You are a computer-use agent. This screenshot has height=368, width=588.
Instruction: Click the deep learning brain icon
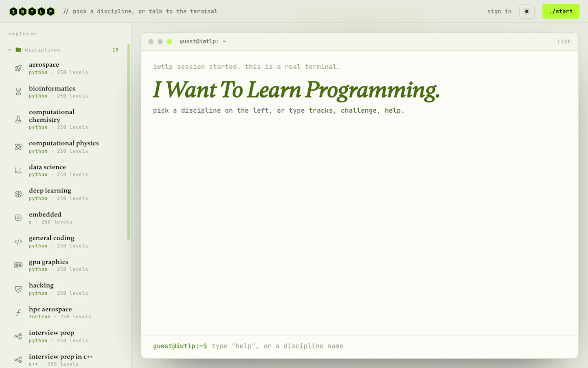pos(18,194)
